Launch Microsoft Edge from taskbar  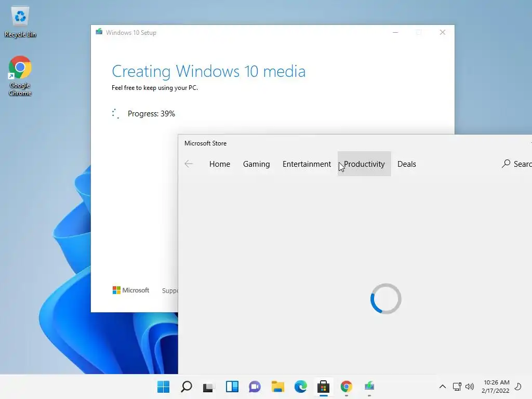[x=301, y=387]
